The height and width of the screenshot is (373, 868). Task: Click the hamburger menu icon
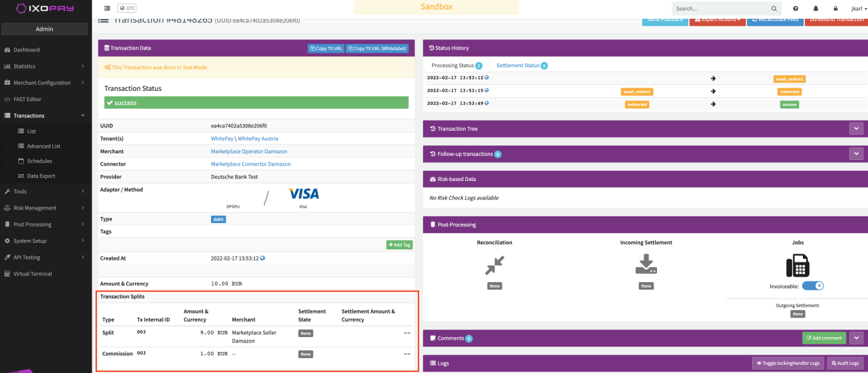point(107,8)
